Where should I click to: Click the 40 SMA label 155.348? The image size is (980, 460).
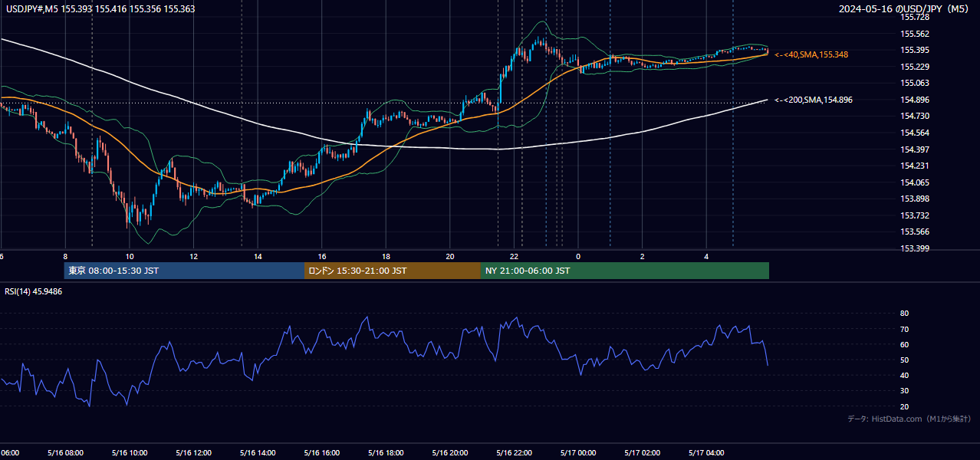point(811,55)
